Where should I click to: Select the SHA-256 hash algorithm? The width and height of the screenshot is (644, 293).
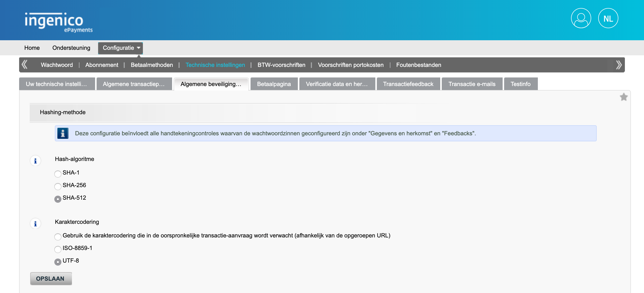pos(58,186)
